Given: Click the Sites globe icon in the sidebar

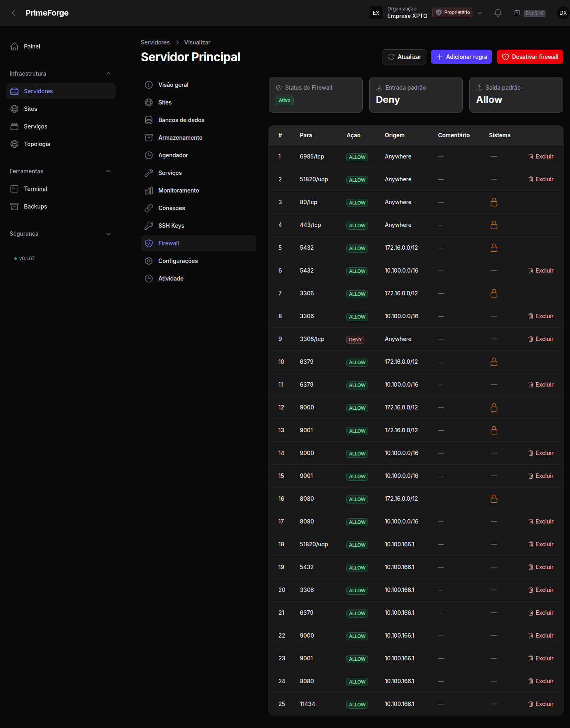Looking at the screenshot, I should [x=14, y=109].
